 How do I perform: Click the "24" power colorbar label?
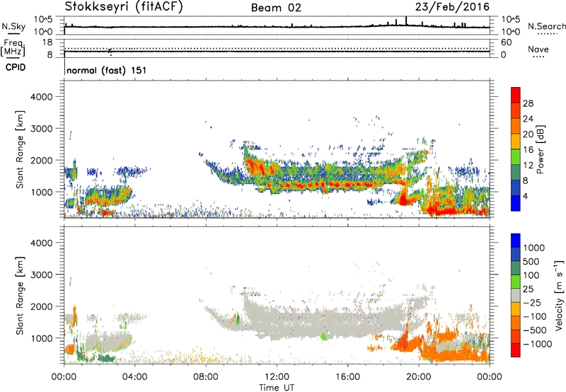[528, 119]
